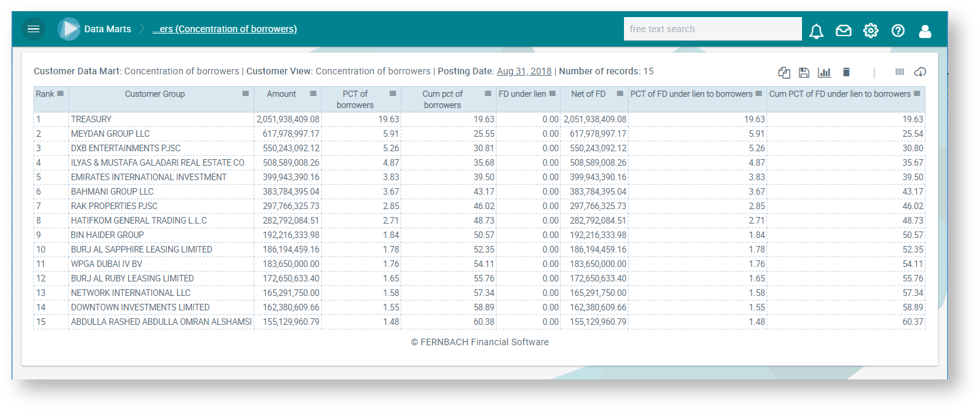
Task: Delete view using trash icon
Action: click(x=846, y=72)
